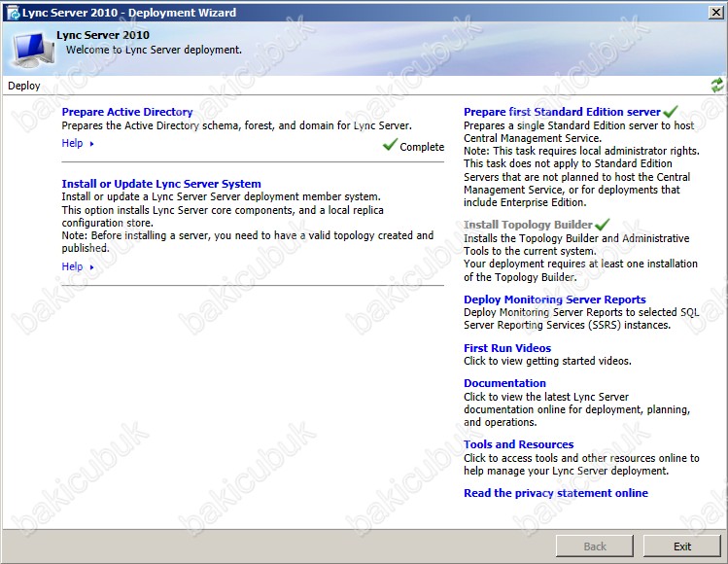
Task: Click green checkmark beside Prepare first Standard Edition
Action: pyautogui.click(x=671, y=112)
